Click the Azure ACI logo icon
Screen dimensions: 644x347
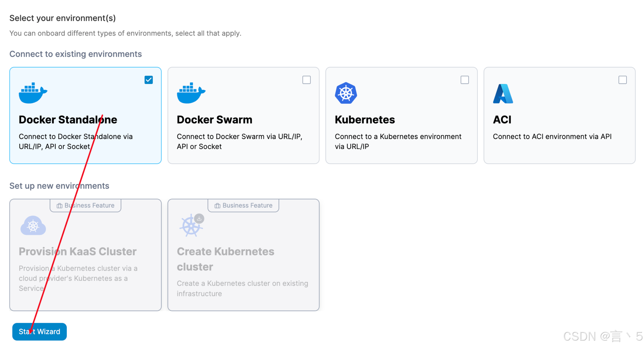503,94
